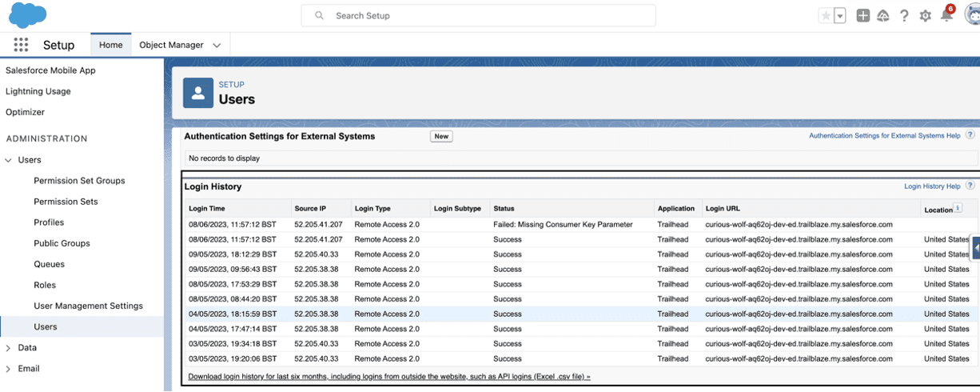This screenshot has width=980, height=392.
Task: Switch to the Home tab
Action: pos(110,46)
